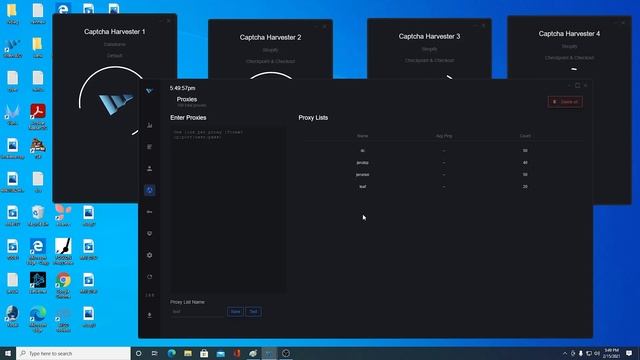Screen dimensions: 640x360
Task: Click Save next to the Proxy List Name field
Action: click(x=235, y=312)
